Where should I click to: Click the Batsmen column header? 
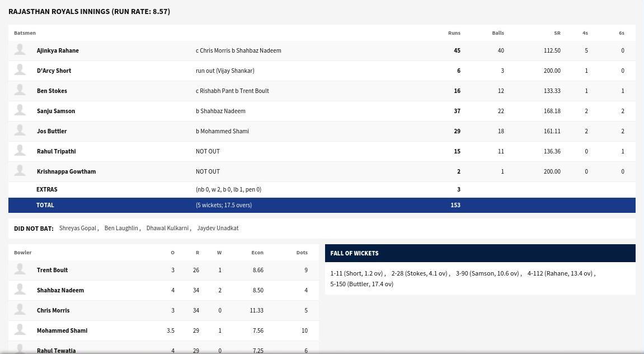tap(25, 33)
